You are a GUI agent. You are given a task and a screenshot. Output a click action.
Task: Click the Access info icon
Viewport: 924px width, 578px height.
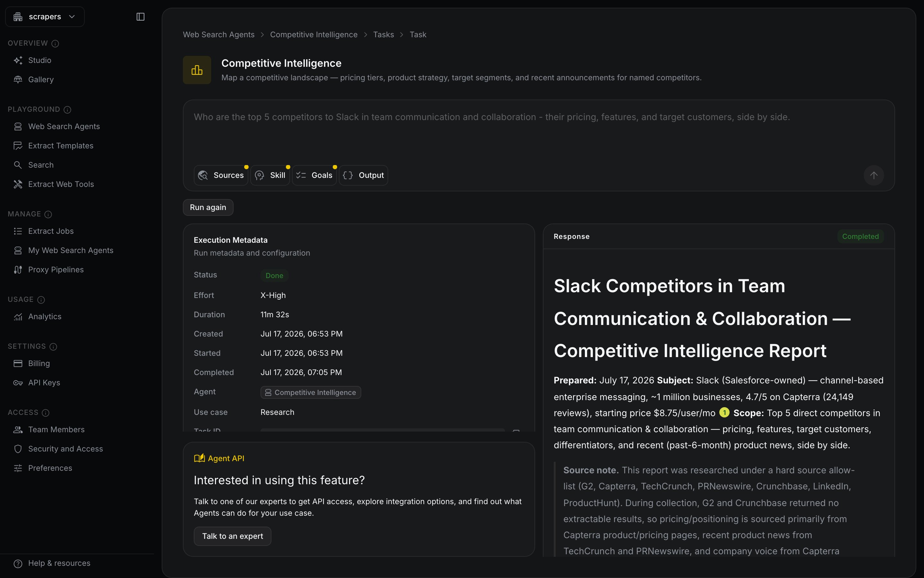click(46, 413)
